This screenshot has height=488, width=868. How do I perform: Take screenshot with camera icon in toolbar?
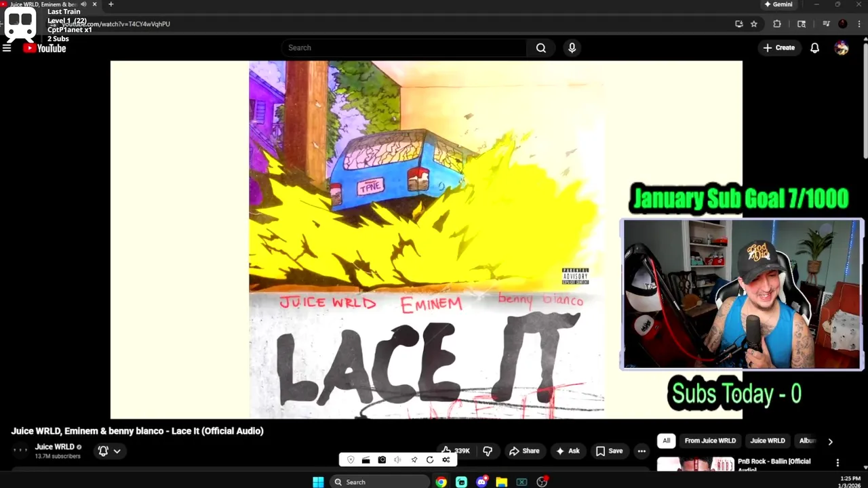pyautogui.click(x=382, y=460)
